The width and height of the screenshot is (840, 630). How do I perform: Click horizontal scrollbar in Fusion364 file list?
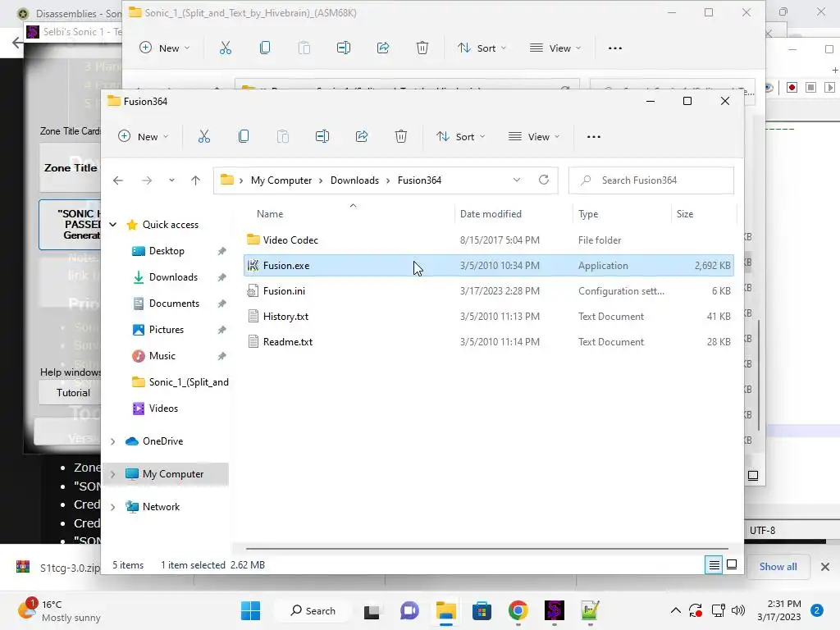click(x=486, y=549)
